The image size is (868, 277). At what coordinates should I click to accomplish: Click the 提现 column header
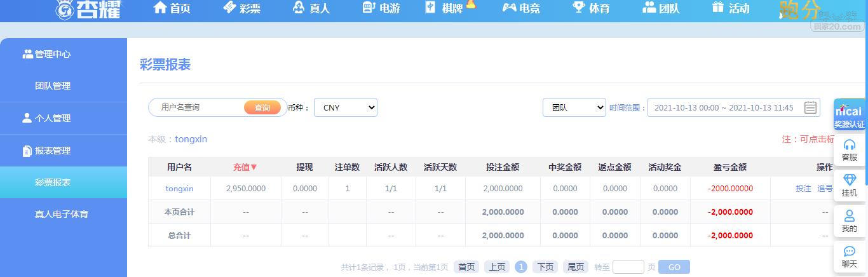304,167
